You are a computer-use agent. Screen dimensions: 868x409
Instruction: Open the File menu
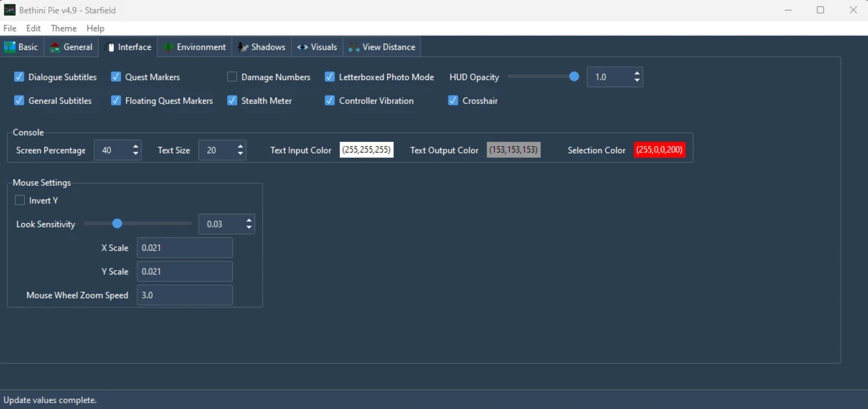(10, 28)
